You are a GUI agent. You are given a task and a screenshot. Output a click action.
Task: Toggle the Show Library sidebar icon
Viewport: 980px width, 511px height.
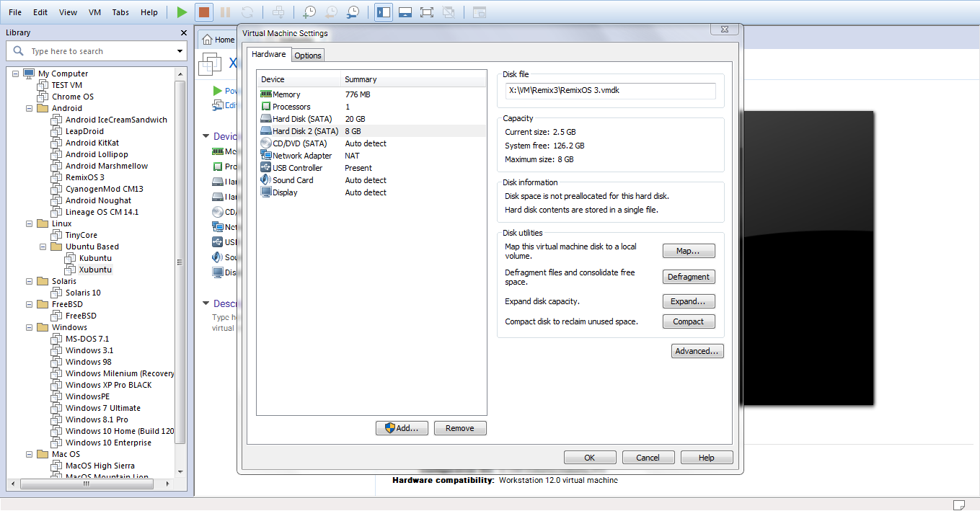tap(384, 12)
